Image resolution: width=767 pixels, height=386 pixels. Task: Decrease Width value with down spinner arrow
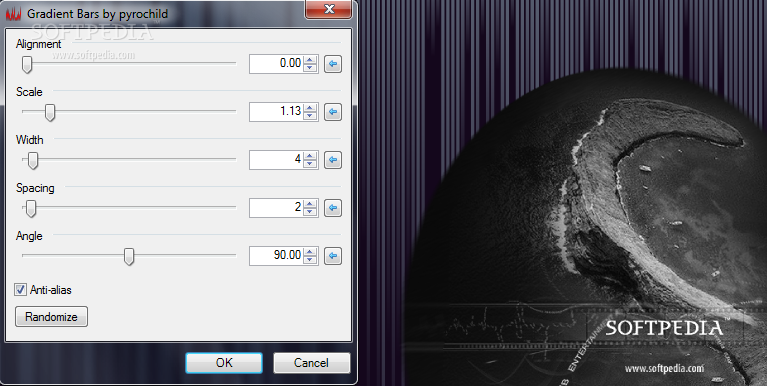[310, 164]
